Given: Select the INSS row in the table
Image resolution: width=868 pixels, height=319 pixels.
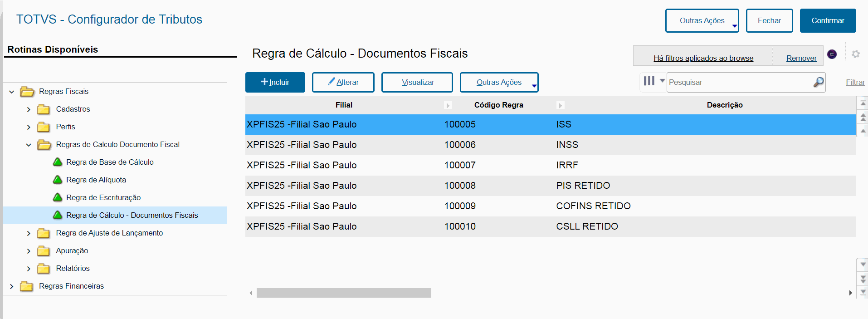Looking at the screenshot, I should point(550,145).
